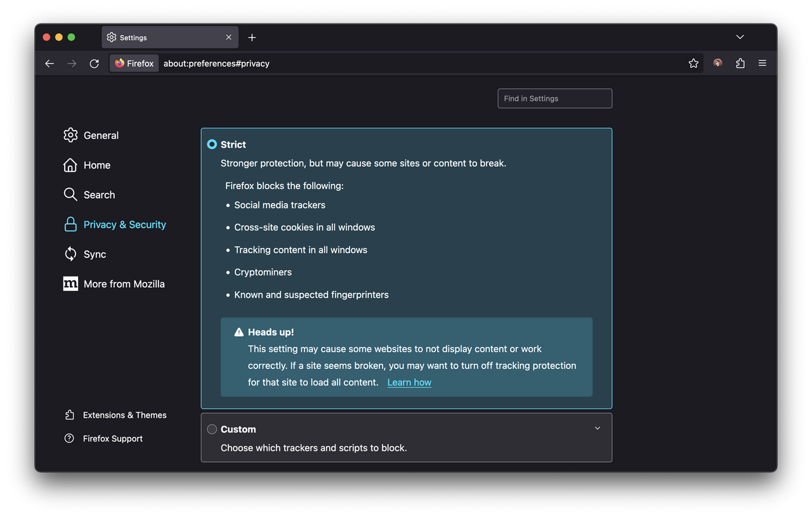Select the Custom protection radio button
This screenshot has height=518, width=812.
point(212,429)
